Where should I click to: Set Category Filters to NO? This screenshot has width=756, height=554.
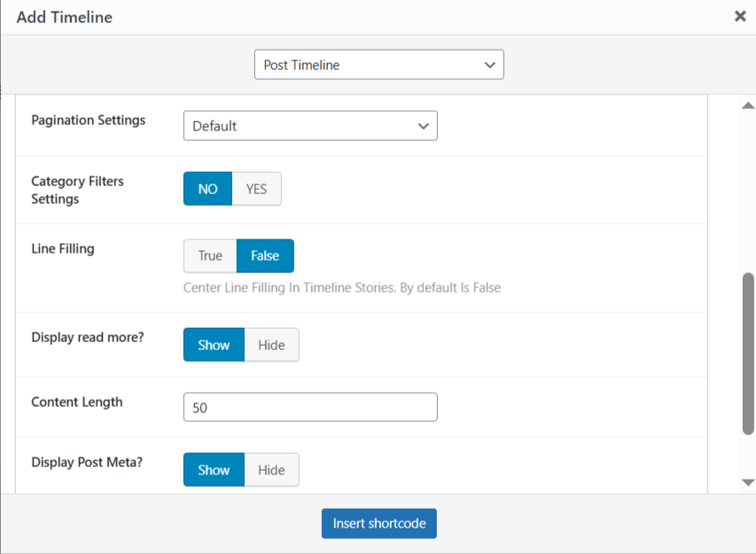pyautogui.click(x=207, y=189)
